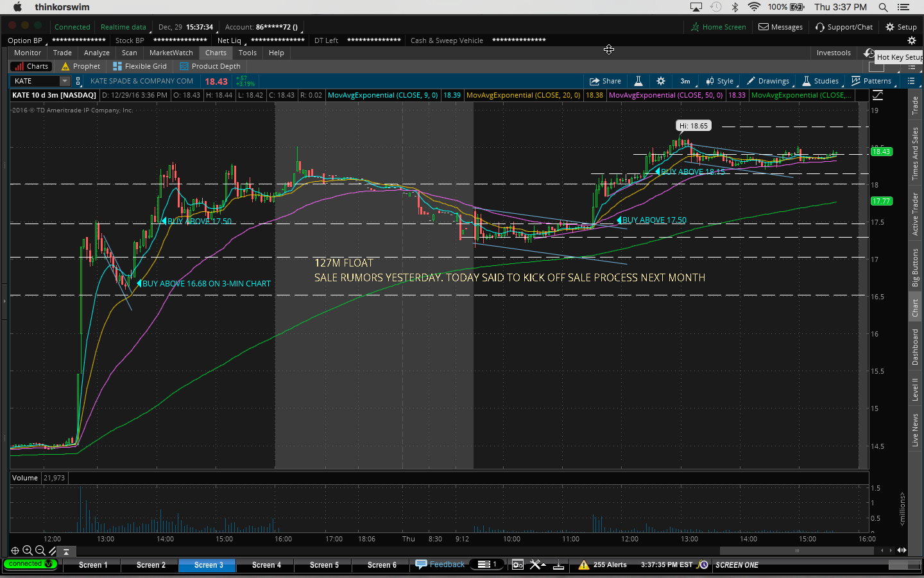This screenshot has height=578, width=924.
Task: Zoom out of the chart with magnifier minus
Action: pyautogui.click(x=40, y=550)
